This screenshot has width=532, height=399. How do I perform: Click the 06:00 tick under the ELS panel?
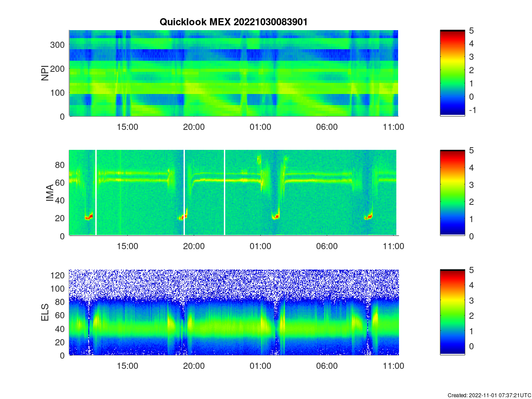(x=327, y=366)
